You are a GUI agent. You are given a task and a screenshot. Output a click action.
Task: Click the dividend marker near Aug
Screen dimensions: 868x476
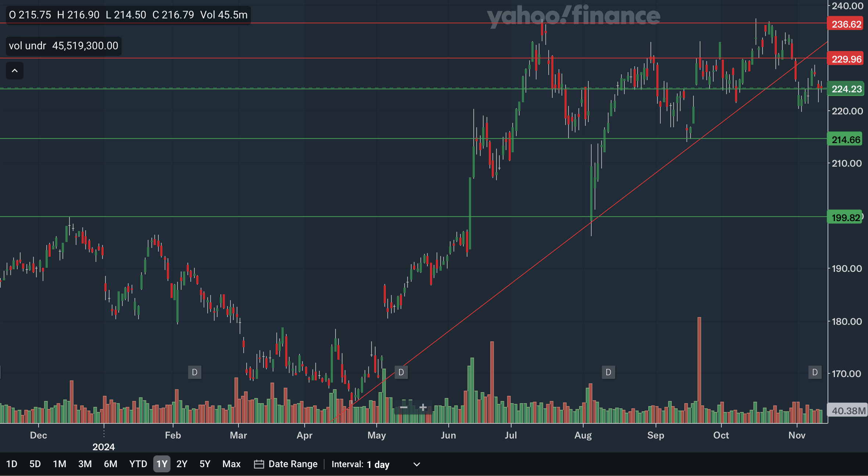pyautogui.click(x=609, y=372)
